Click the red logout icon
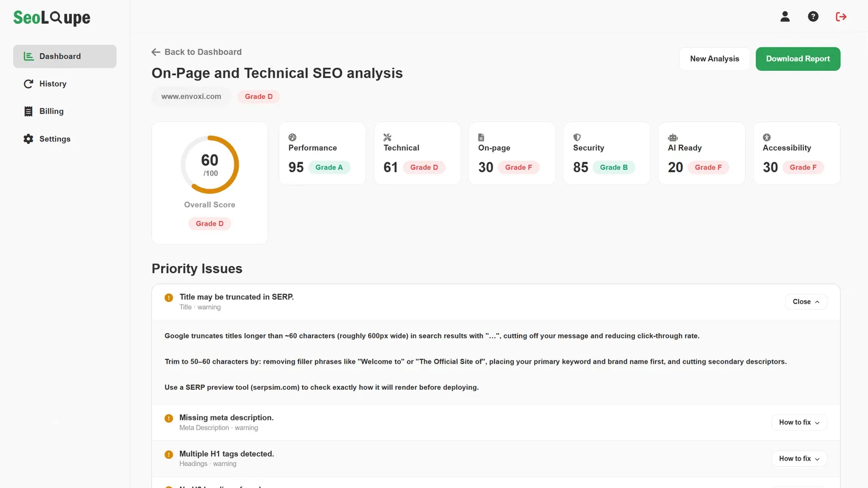This screenshot has width=868, height=488. click(841, 16)
